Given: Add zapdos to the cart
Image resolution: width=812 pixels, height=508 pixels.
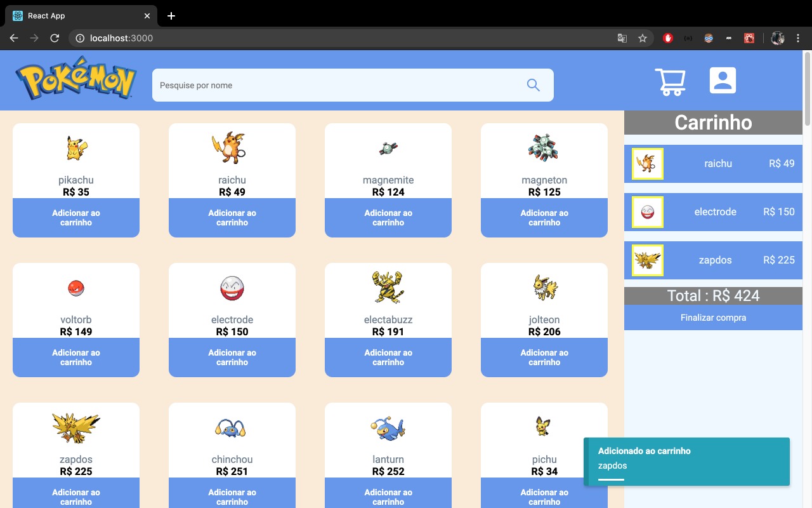Looking at the screenshot, I should pos(76,493).
